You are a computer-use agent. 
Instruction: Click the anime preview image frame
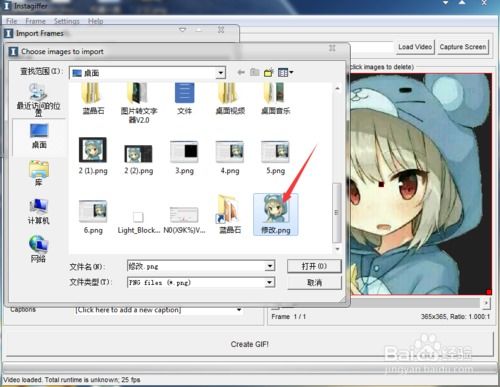(421, 184)
